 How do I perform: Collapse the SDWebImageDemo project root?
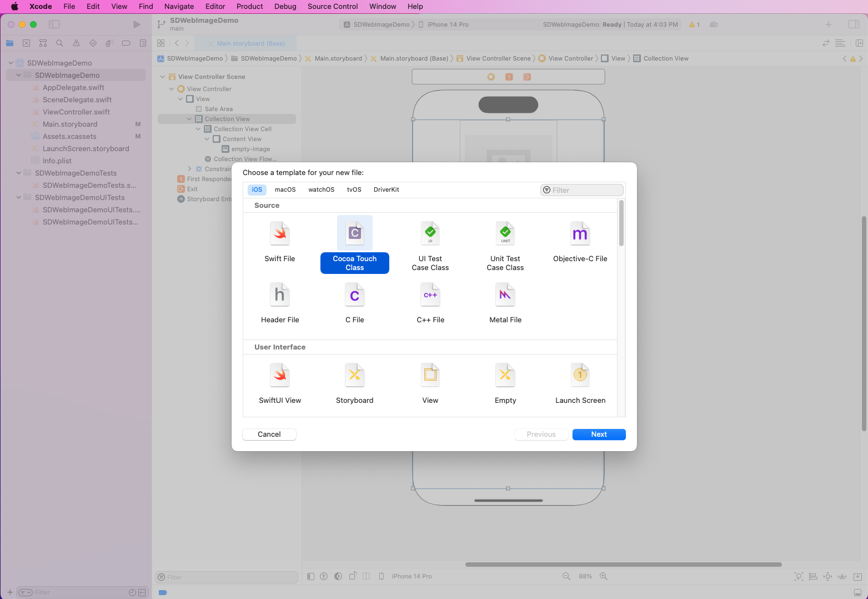point(11,63)
